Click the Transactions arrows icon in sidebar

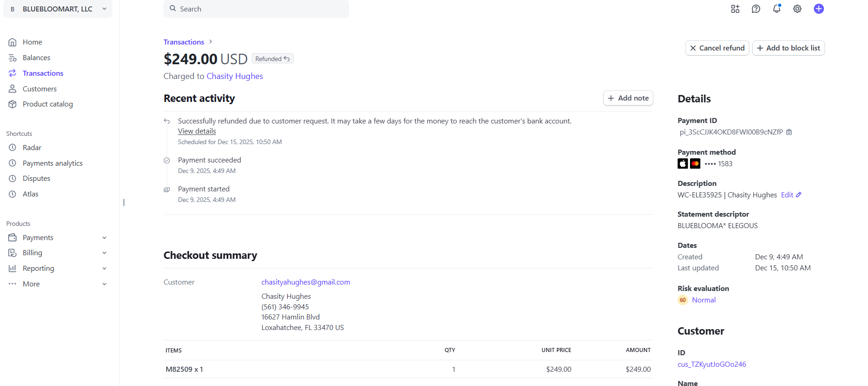pos(12,73)
